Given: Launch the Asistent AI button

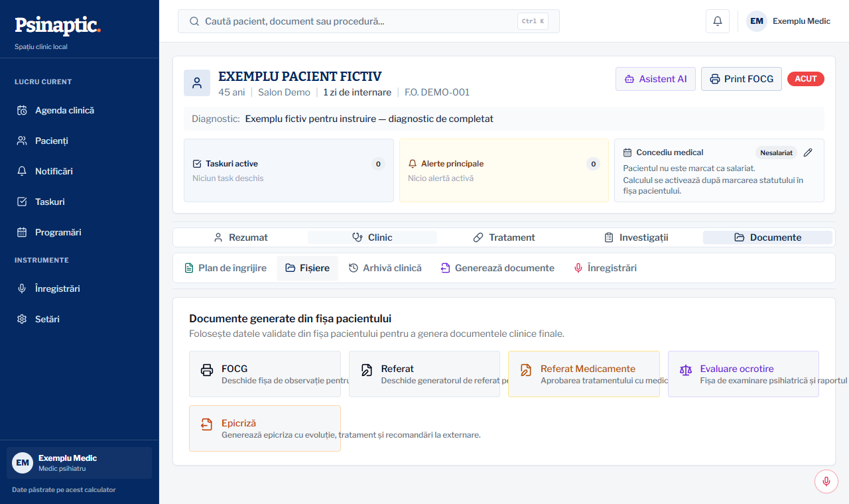Looking at the screenshot, I should 655,79.
